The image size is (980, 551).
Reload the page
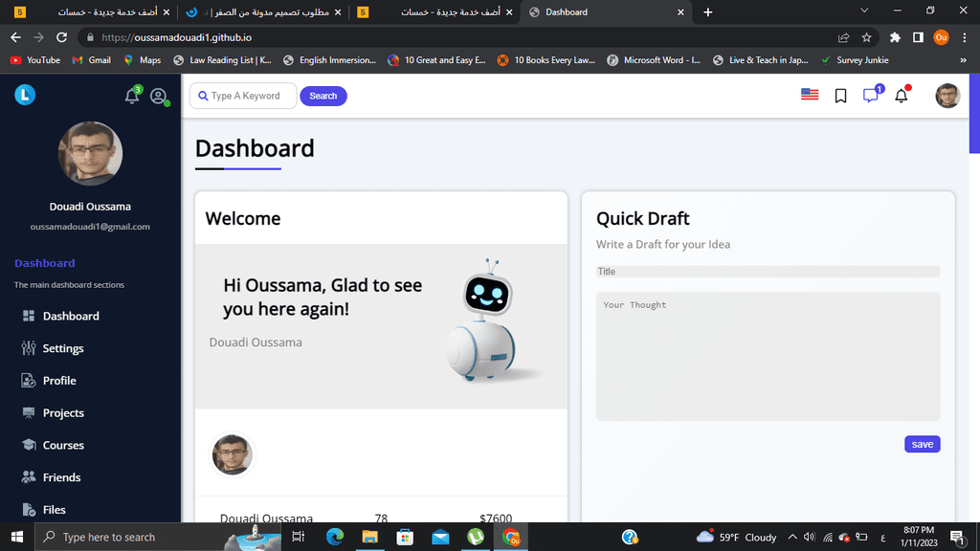point(61,37)
